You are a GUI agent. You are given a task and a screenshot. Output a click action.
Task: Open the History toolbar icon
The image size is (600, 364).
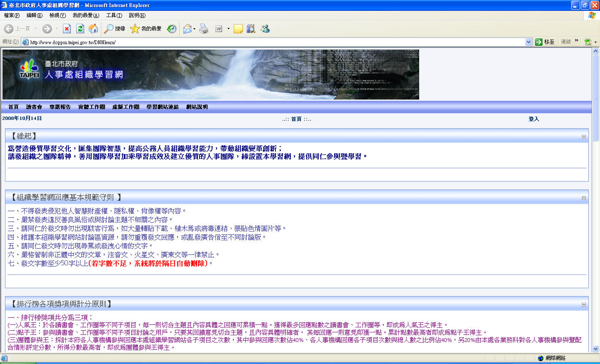[x=172, y=29]
